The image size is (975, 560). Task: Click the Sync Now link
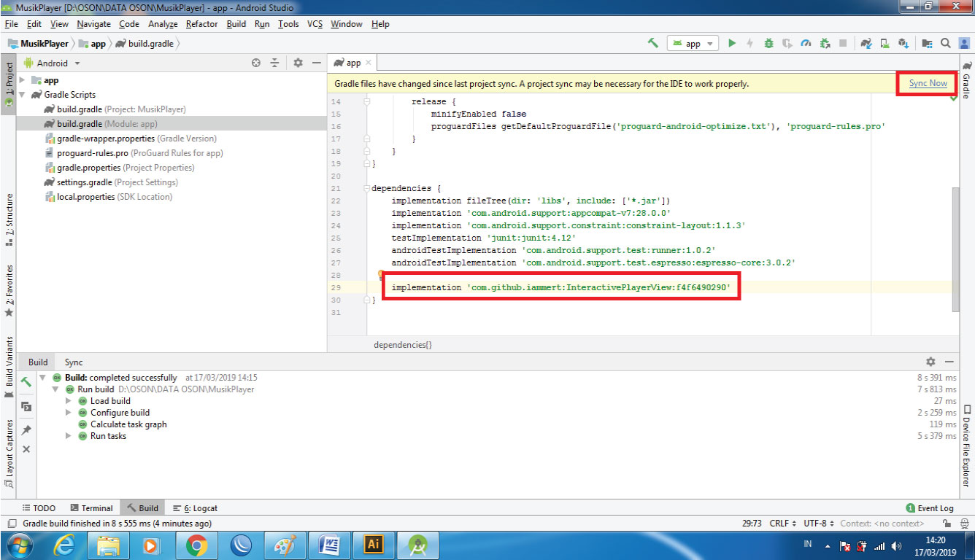(928, 83)
